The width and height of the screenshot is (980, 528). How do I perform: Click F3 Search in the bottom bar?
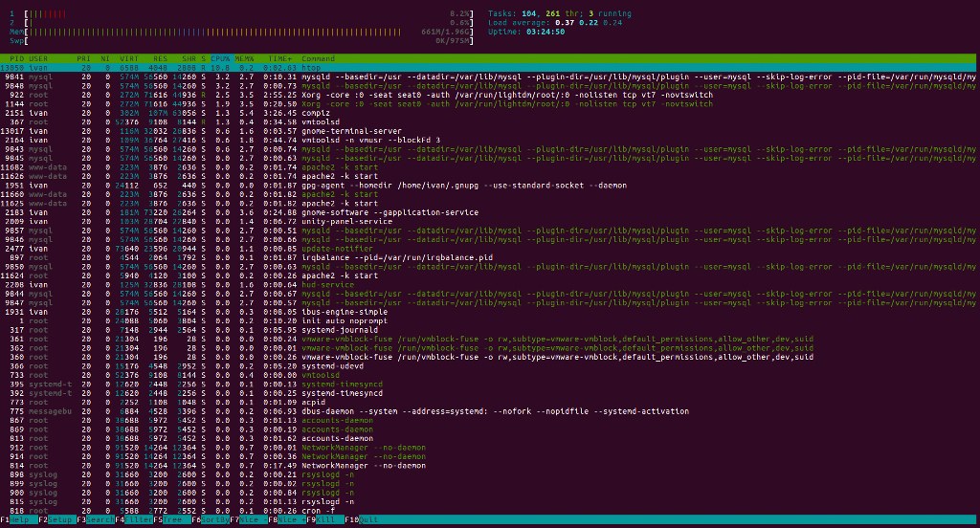tap(96, 520)
